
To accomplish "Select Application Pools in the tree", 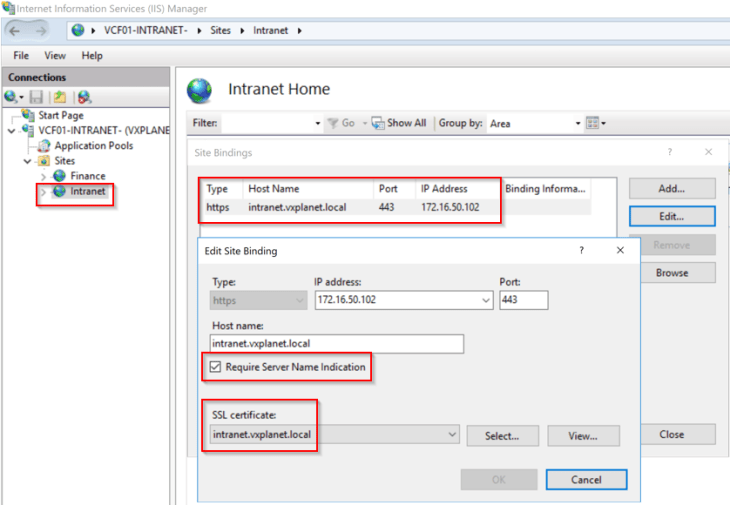I will 94,146.
